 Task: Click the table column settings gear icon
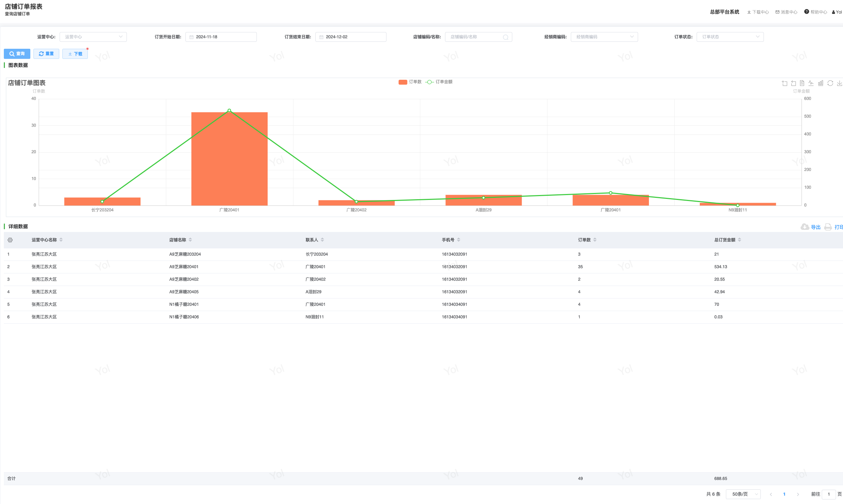coord(10,240)
